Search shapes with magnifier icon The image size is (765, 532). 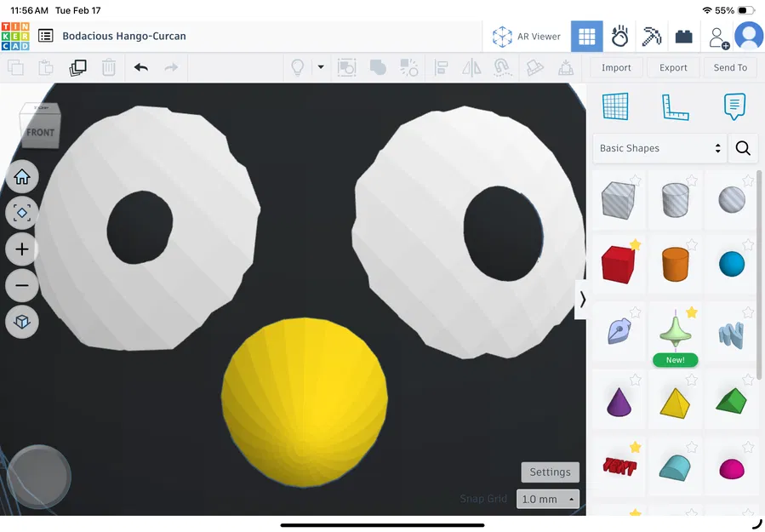coord(743,148)
